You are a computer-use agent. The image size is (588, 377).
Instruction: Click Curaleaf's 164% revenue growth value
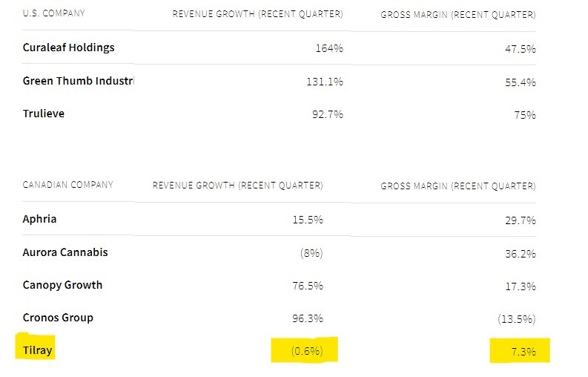329,48
